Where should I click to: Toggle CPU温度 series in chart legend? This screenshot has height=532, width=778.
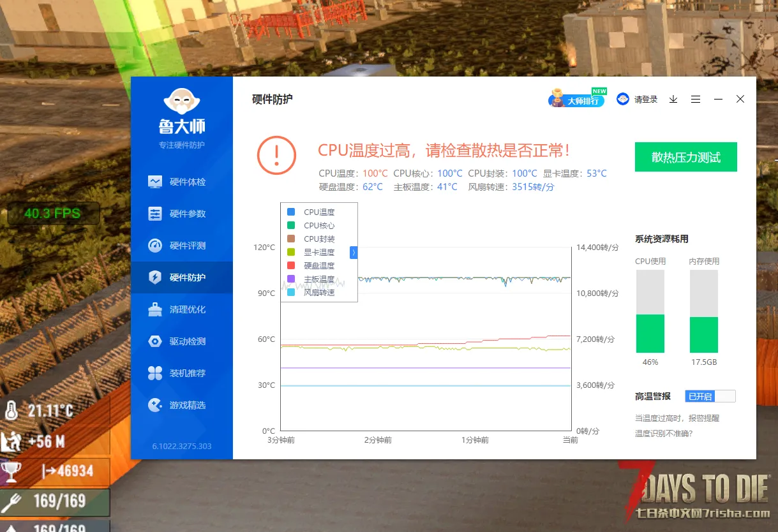click(x=318, y=212)
